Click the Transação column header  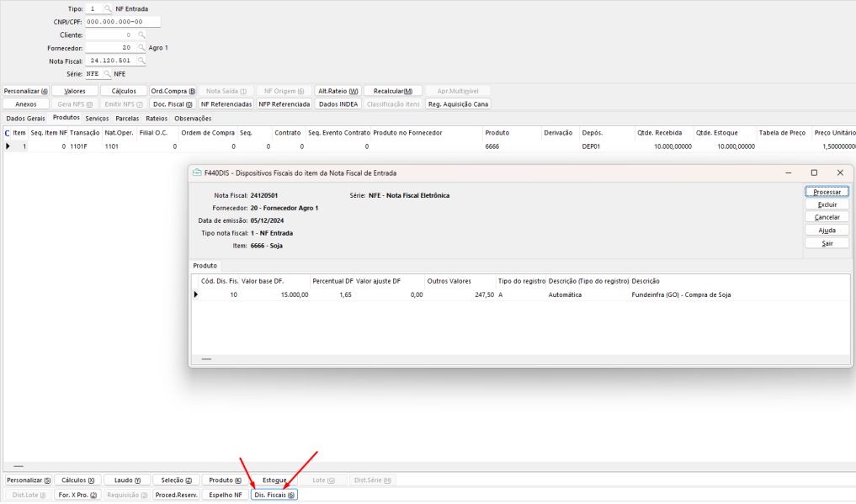tap(85, 133)
